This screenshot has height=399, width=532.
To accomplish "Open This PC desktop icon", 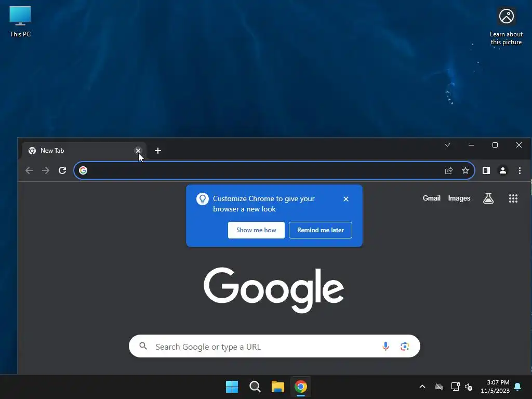I will pyautogui.click(x=20, y=21).
